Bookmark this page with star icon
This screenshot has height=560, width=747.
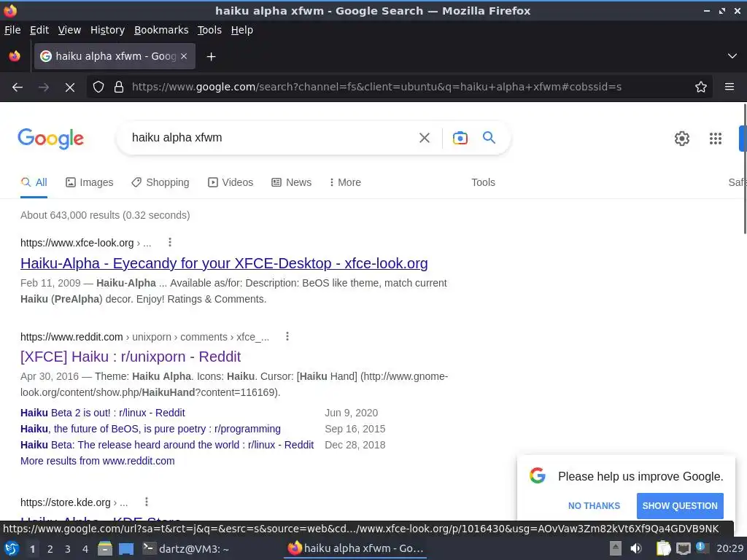pos(701,87)
